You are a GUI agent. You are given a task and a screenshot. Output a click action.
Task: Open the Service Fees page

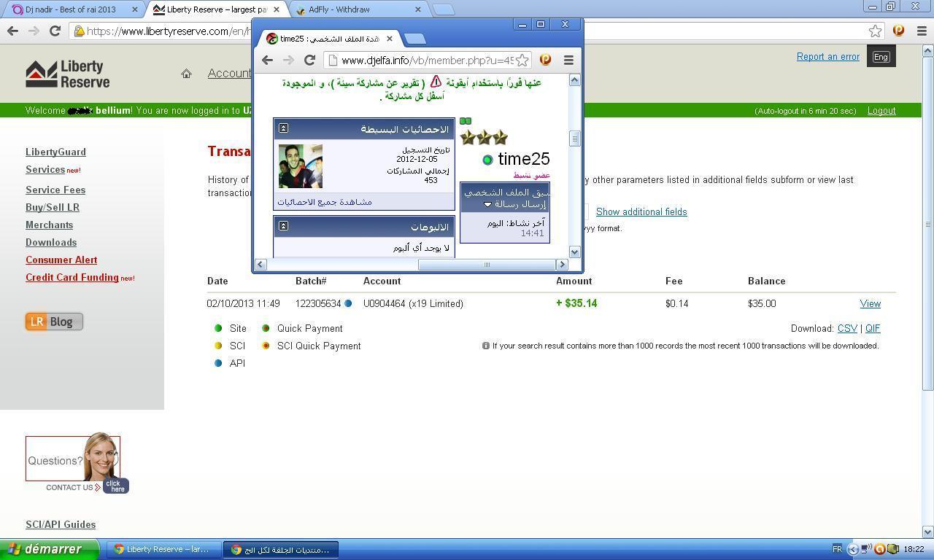point(55,190)
